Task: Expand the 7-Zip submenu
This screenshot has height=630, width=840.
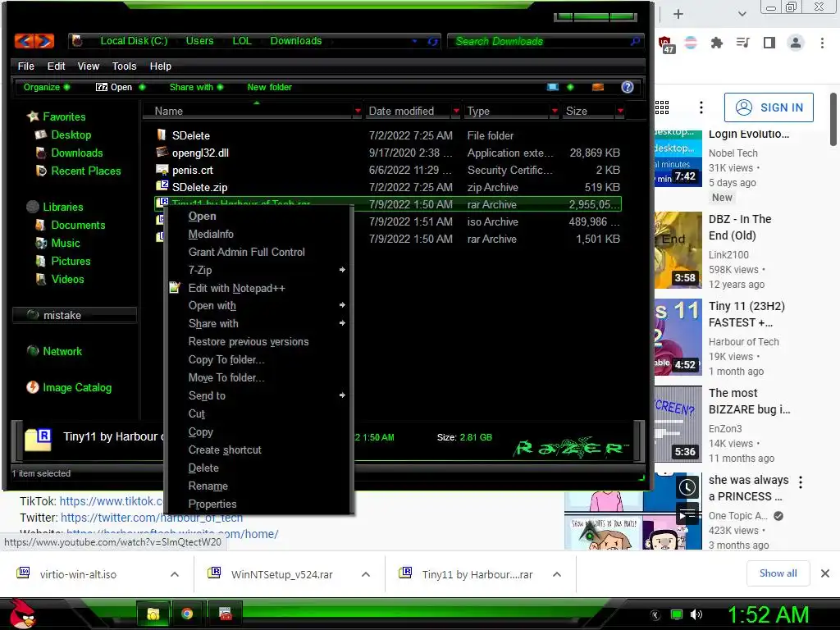Action: pyautogui.click(x=342, y=270)
